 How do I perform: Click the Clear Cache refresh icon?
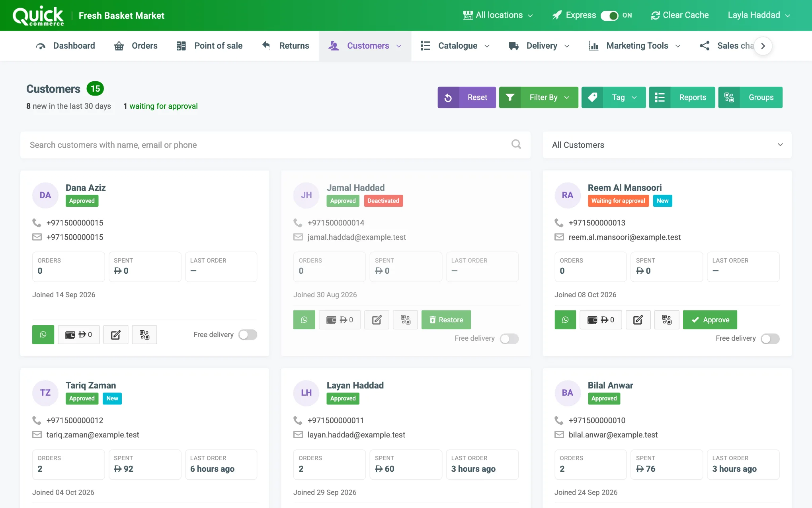(x=655, y=16)
